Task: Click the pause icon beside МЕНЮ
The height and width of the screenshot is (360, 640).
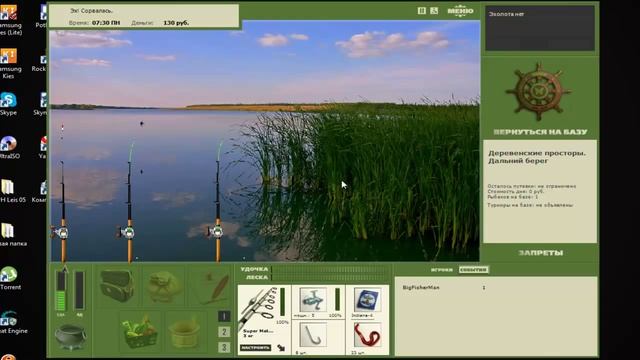Action: point(422,11)
